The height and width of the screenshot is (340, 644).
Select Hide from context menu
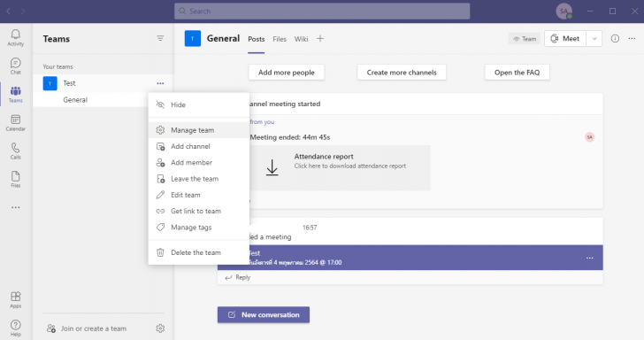199,104
